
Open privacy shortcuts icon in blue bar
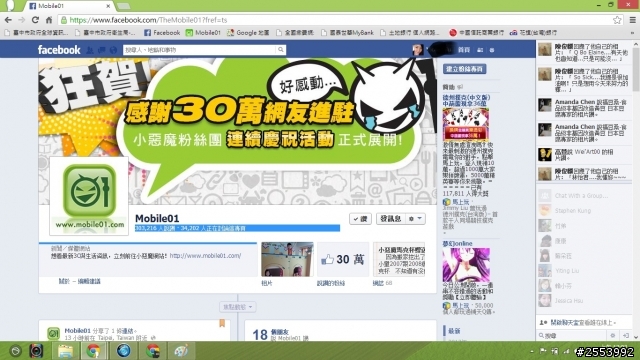click(x=480, y=50)
